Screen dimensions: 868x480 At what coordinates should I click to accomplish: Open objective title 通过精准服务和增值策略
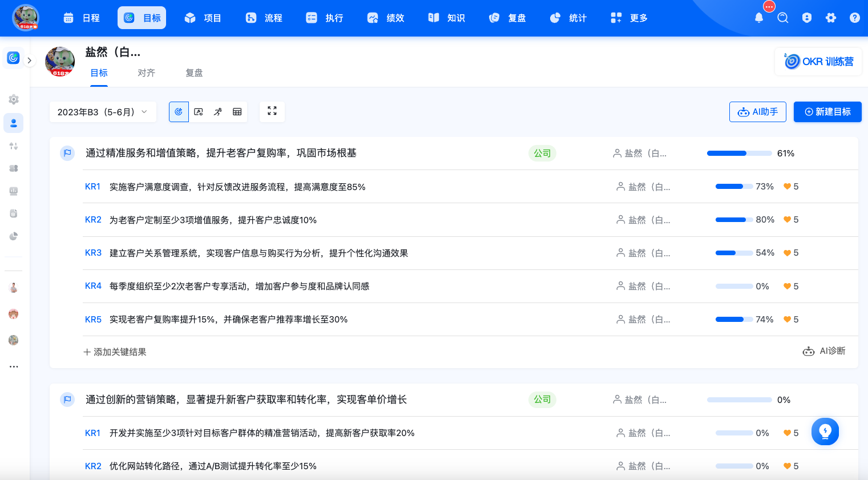(221, 153)
